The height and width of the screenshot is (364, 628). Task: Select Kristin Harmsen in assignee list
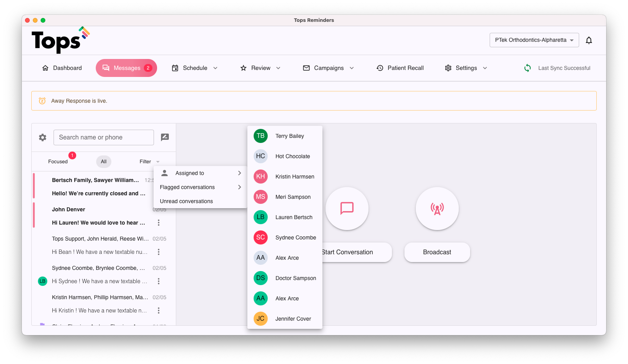point(285,177)
